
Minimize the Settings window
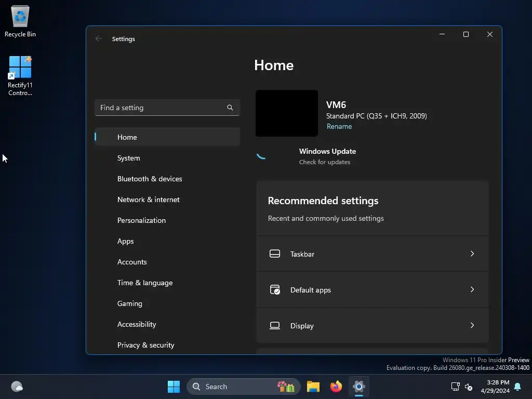[442, 34]
